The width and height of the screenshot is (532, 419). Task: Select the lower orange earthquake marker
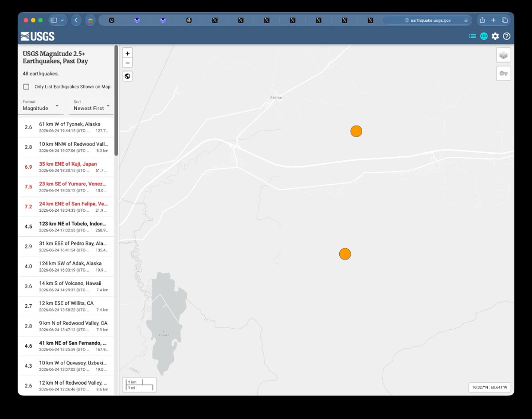[345, 254]
